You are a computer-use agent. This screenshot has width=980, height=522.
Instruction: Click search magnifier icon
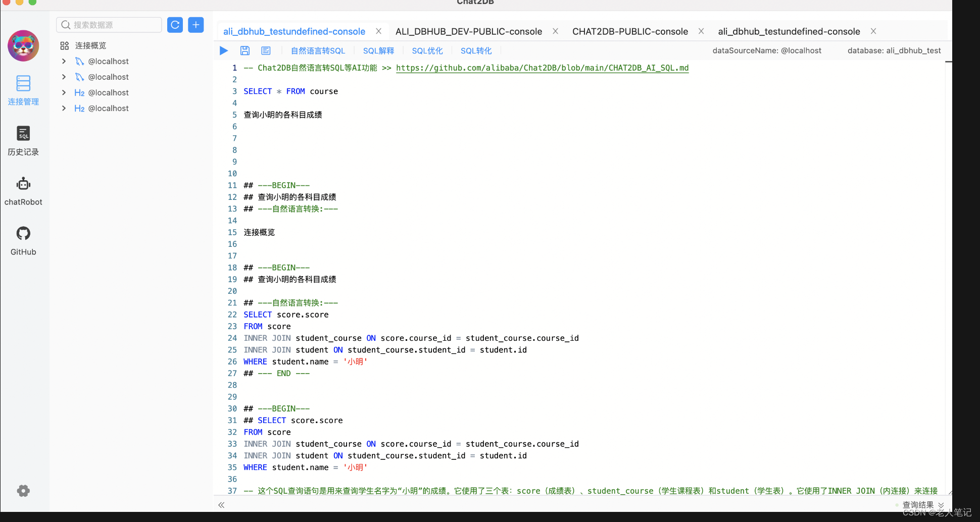click(66, 25)
